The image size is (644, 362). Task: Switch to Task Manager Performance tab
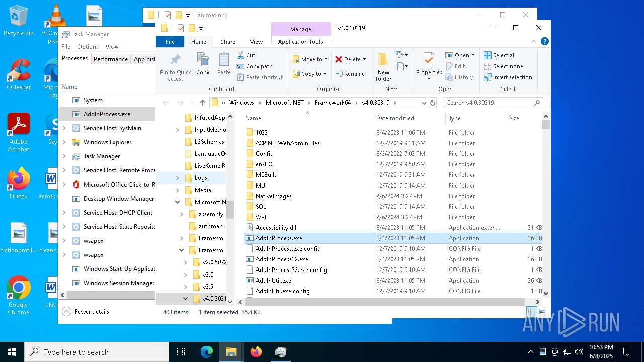(111, 59)
